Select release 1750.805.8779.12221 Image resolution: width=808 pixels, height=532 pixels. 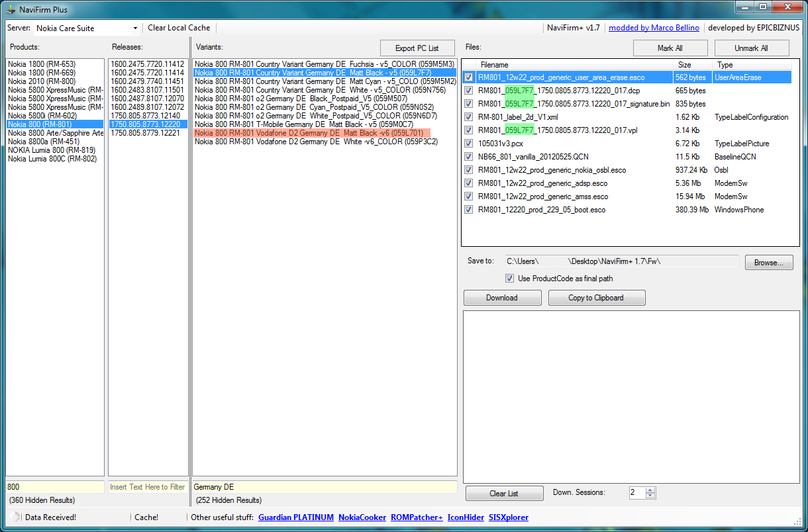(148, 133)
